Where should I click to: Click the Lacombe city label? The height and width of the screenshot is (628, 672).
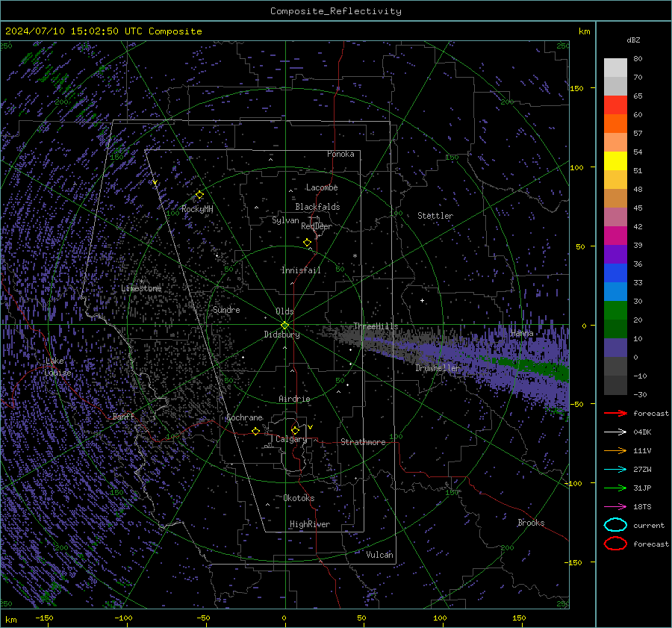pyautogui.click(x=322, y=187)
